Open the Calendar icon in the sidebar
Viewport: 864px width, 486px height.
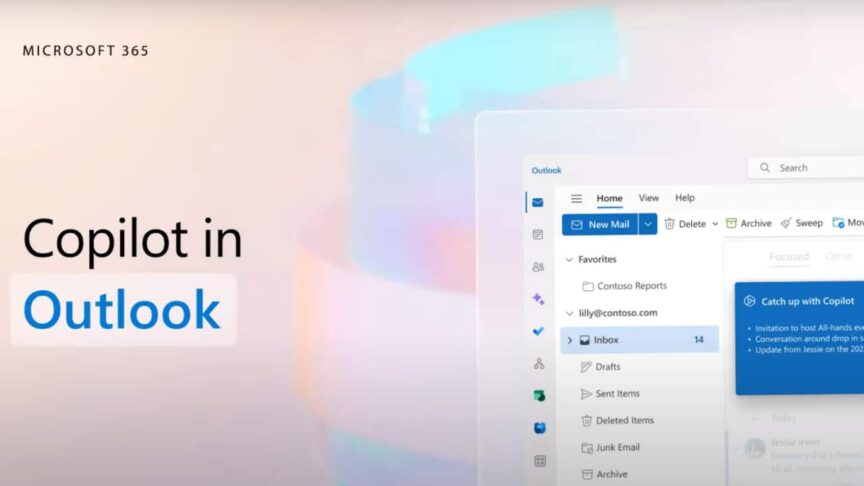pyautogui.click(x=538, y=235)
